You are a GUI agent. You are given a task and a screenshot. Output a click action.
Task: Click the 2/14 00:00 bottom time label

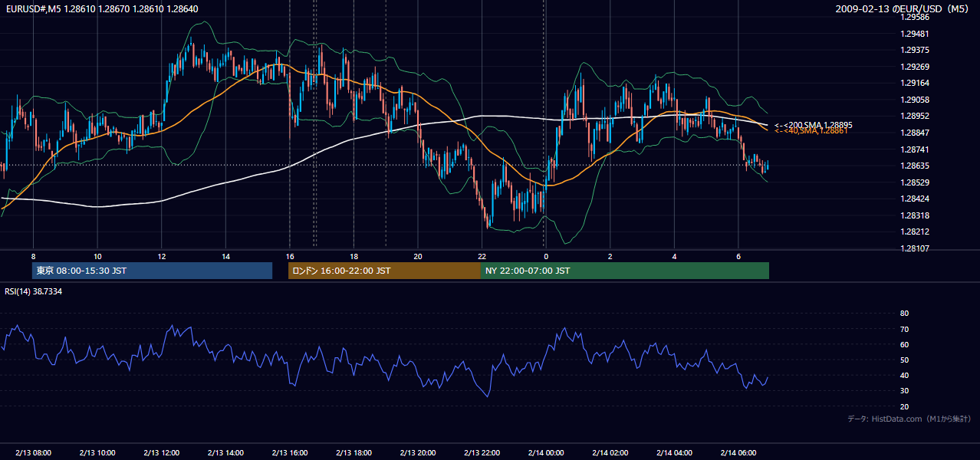[x=546, y=453]
